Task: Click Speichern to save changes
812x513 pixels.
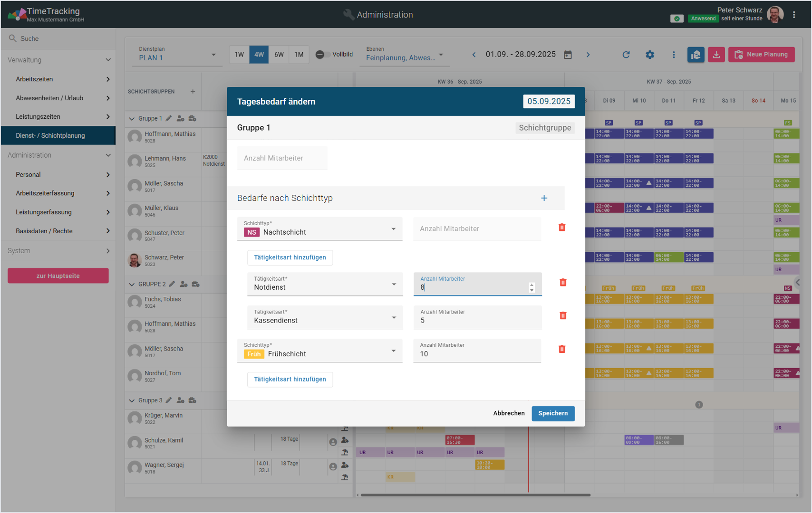Action: (552, 413)
